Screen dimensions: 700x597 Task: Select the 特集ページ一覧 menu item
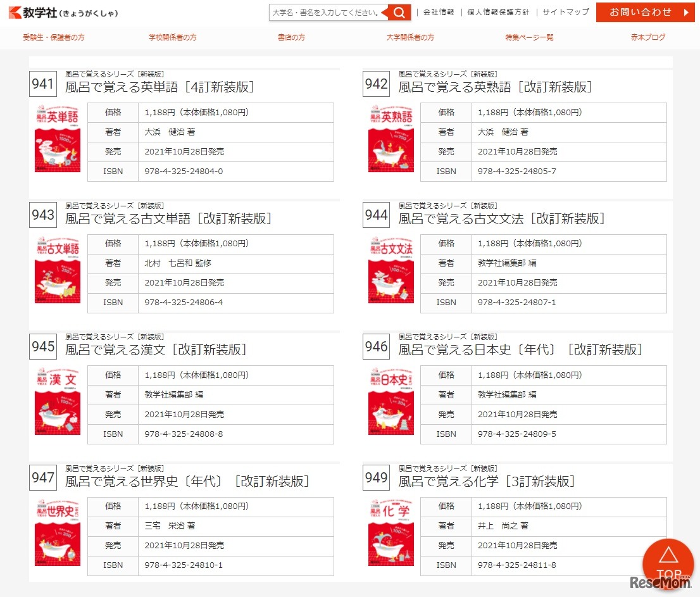click(x=529, y=37)
